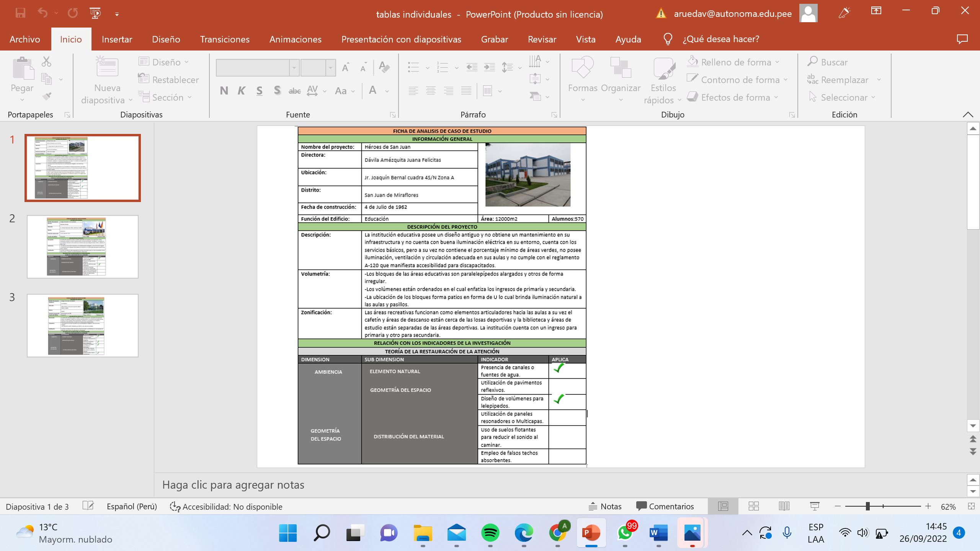Collapse the ribbon with chevron arrow
The width and height of the screenshot is (980, 551).
pos(968,114)
